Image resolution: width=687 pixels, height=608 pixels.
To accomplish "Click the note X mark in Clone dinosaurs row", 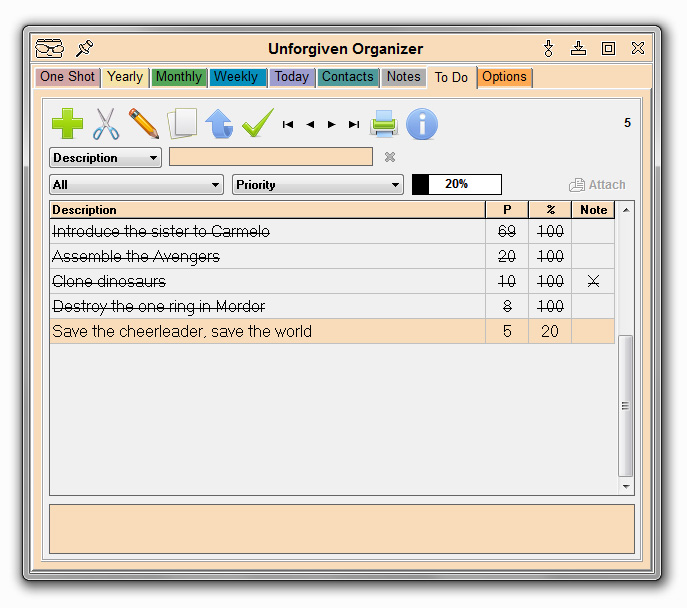I will [593, 281].
